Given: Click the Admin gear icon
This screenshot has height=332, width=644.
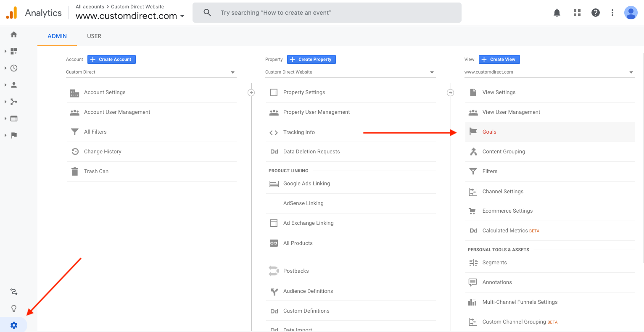Looking at the screenshot, I should 14,325.
